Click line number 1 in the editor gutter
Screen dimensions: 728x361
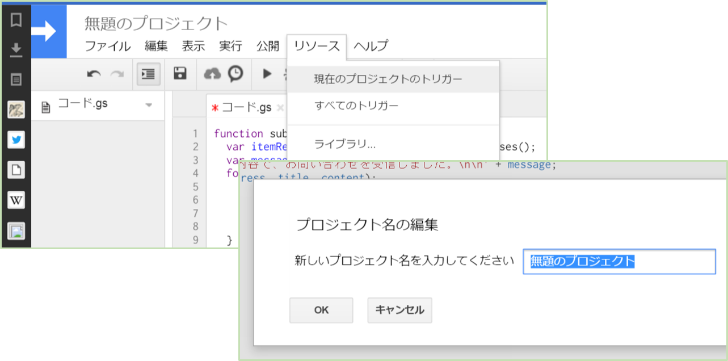tap(195, 134)
